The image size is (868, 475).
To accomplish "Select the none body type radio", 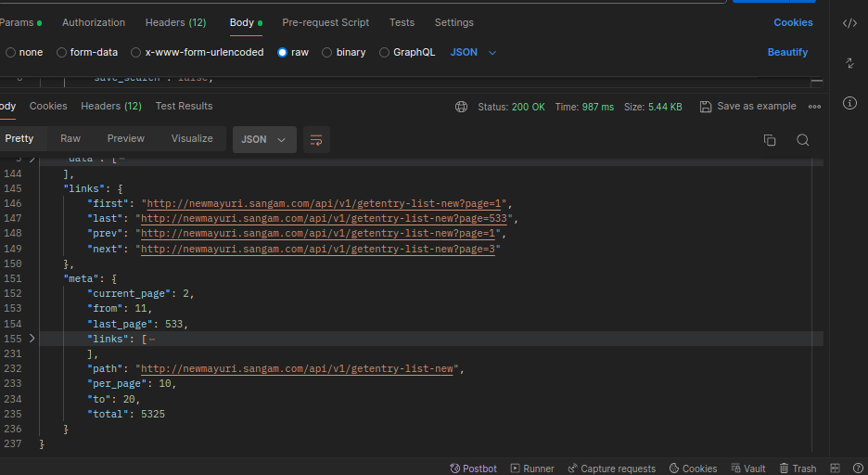I will 10,53.
